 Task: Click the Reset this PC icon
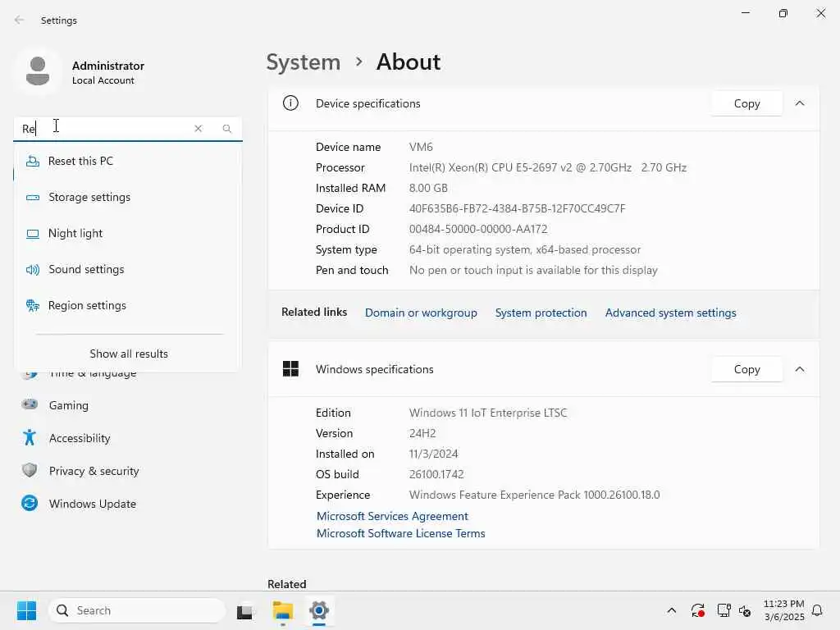coord(33,162)
